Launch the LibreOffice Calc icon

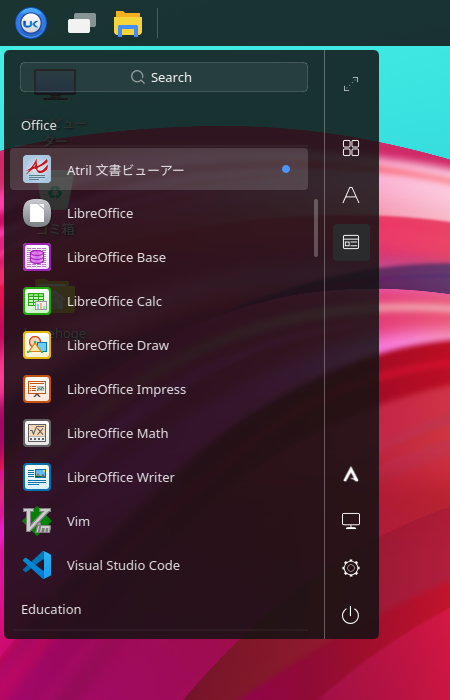pyautogui.click(x=37, y=301)
